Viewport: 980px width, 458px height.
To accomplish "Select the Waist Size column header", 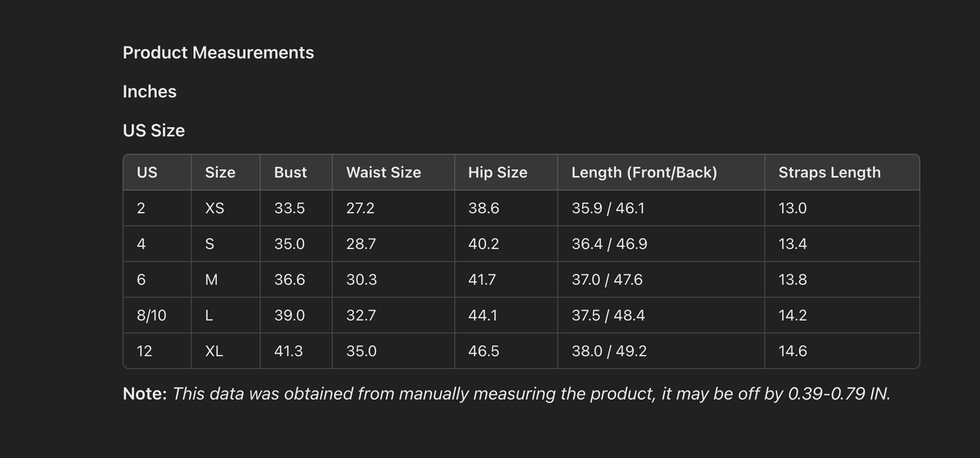I will (383, 173).
